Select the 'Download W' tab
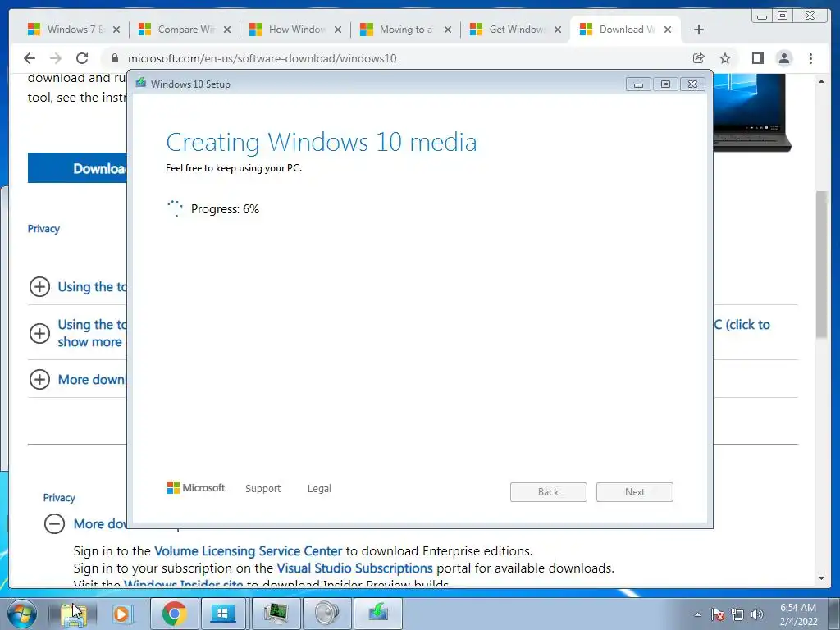 (x=626, y=30)
